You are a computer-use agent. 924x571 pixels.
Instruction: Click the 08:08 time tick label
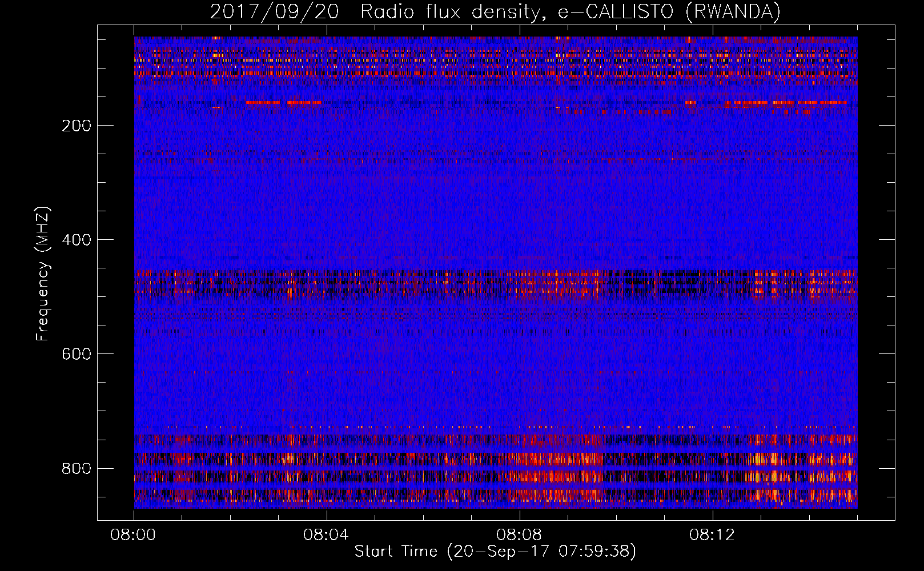pyautogui.click(x=519, y=535)
